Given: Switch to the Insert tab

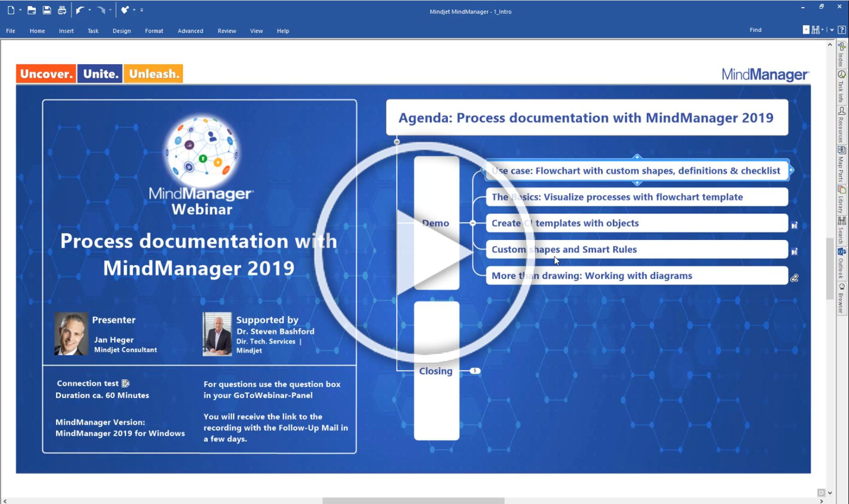Looking at the screenshot, I should (x=66, y=30).
